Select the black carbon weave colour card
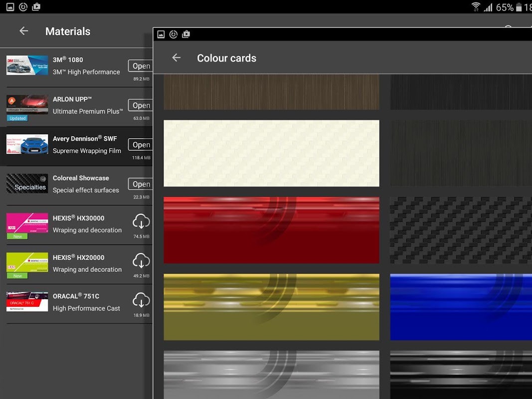The width and height of the screenshot is (532, 399). click(461, 230)
